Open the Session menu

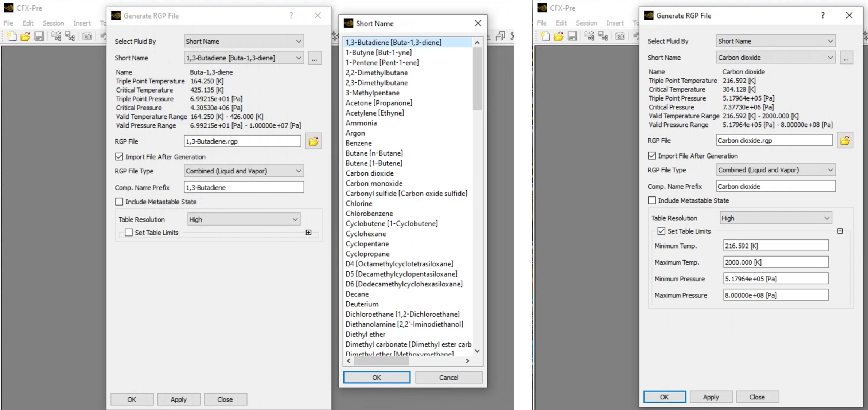coord(53,23)
